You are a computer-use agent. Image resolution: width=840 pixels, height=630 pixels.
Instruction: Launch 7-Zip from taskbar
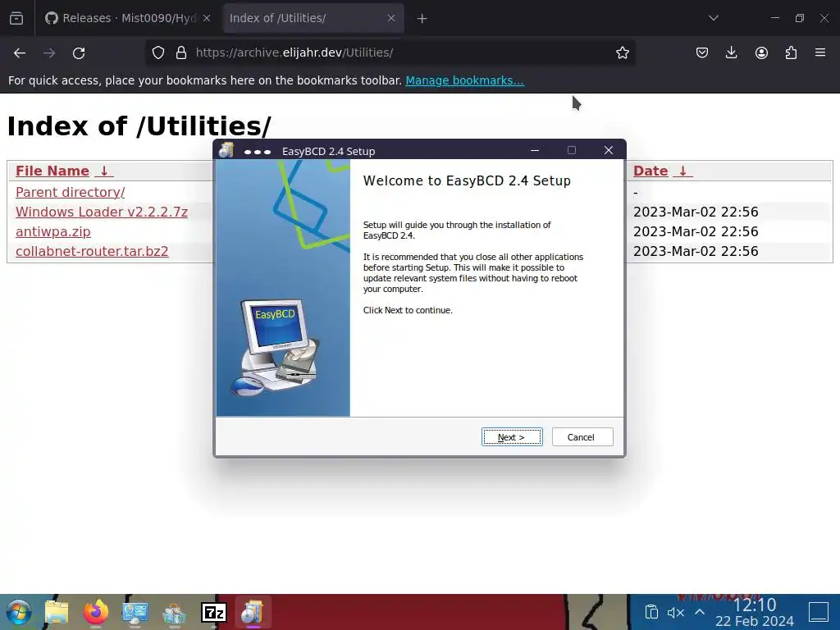tap(214, 612)
